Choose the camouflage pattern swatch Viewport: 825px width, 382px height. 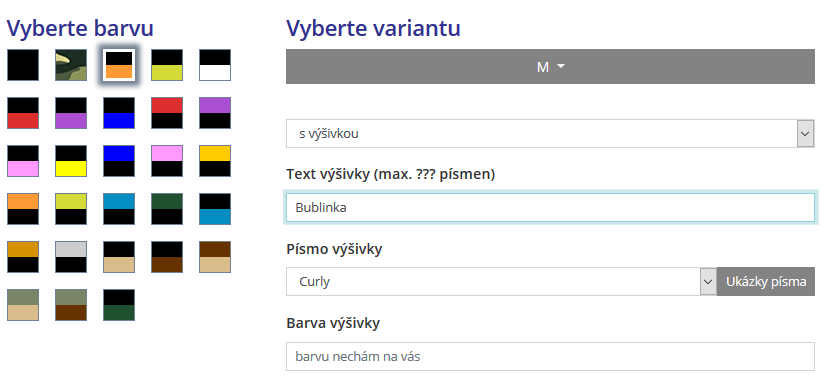[71, 65]
